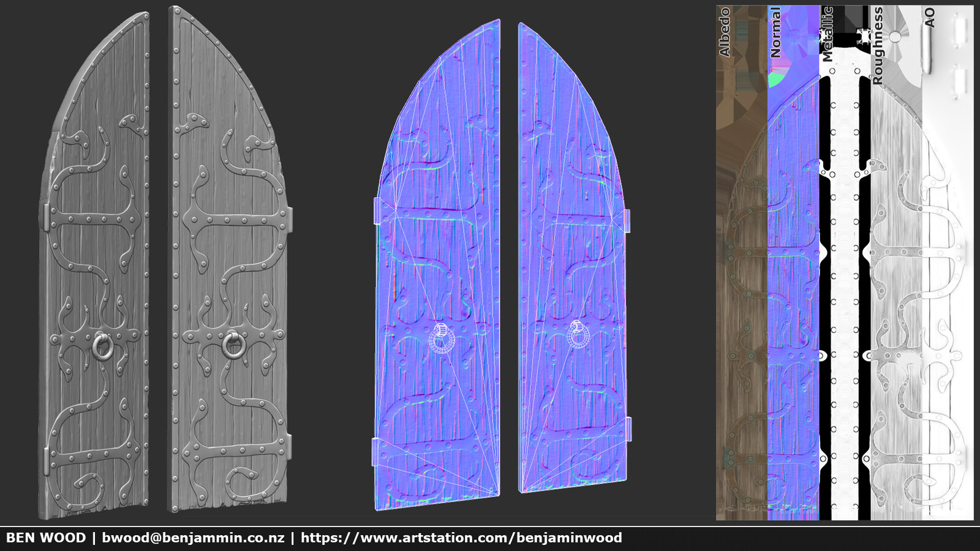Click the 'Metallic' label text
The image size is (980, 551).
click(827, 35)
